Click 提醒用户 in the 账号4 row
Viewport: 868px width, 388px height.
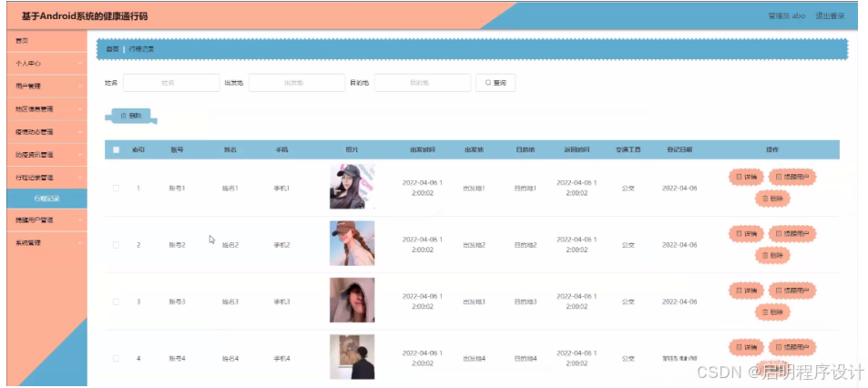click(792, 348)
